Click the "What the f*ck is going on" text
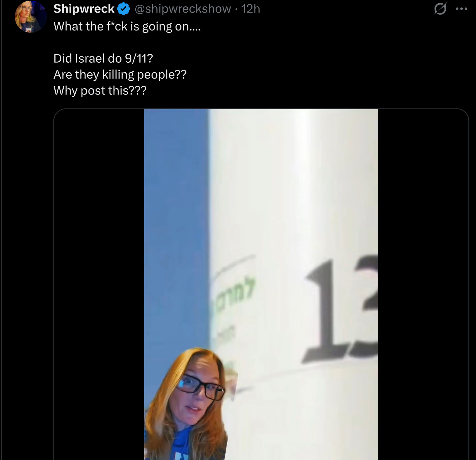The width and height of the screenshot is (476, 460). coord(127,27)
